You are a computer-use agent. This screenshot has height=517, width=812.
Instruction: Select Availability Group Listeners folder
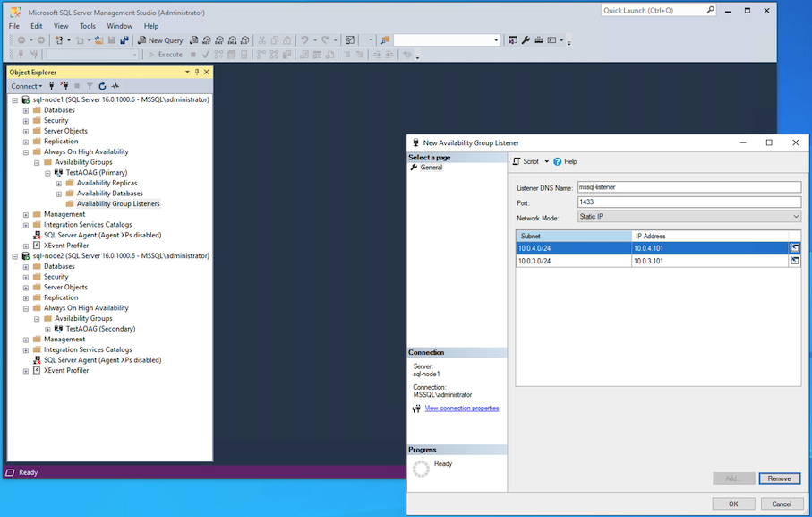tap(118, 203)
